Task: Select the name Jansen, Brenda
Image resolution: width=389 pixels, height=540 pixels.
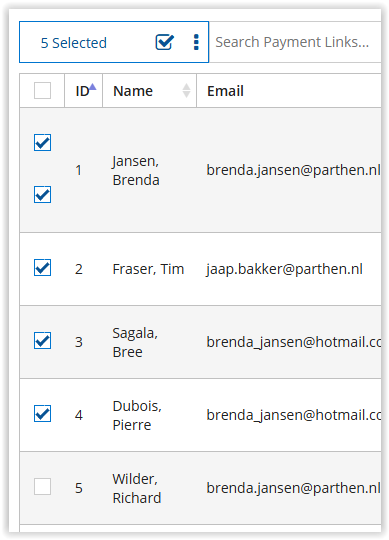Action: [136, 170]
